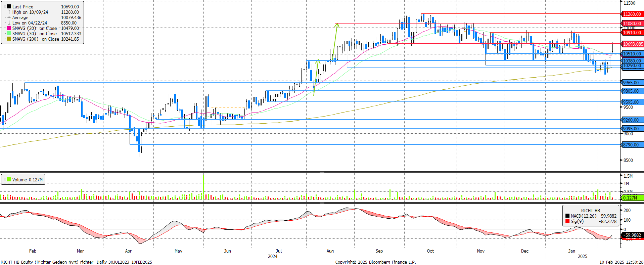
Task: Select the red 10910.00 price level tag
Action: coord(632,33)
